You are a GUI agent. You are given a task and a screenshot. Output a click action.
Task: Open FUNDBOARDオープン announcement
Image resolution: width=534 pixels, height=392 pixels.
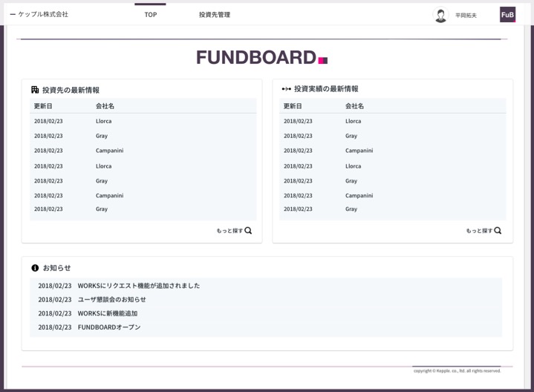coord(108,327)
